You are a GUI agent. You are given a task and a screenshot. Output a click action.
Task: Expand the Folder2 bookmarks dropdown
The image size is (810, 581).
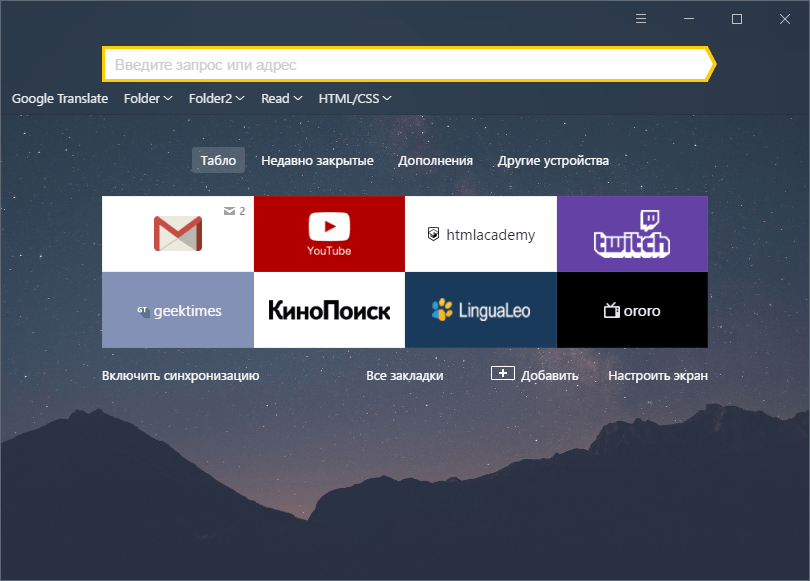216,98
